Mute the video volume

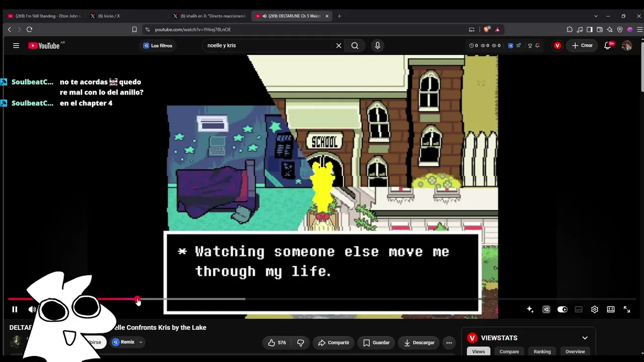[x=32, y=309]
